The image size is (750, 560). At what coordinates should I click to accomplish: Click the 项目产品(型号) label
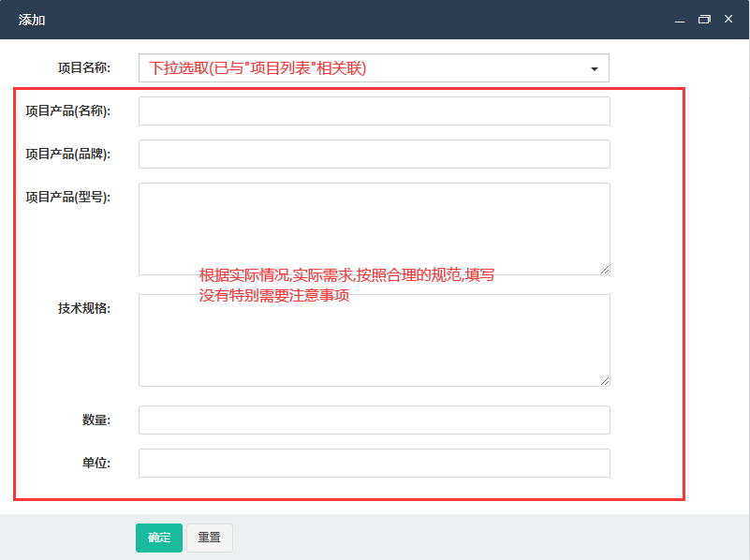(68, 197)
